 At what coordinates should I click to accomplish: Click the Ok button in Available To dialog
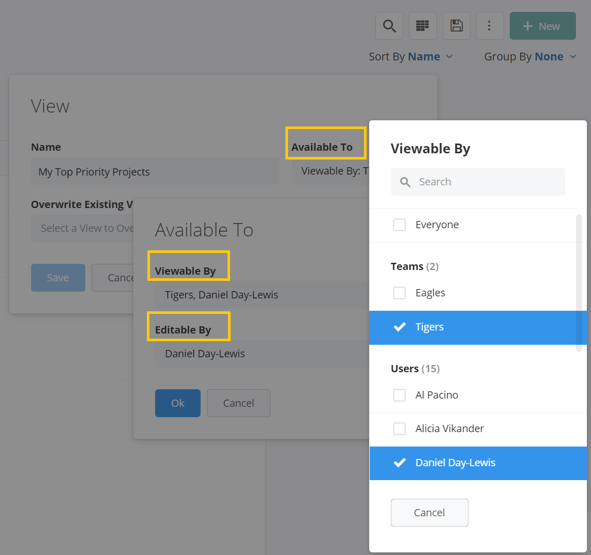pyautogui.click(x=178, y=403)
